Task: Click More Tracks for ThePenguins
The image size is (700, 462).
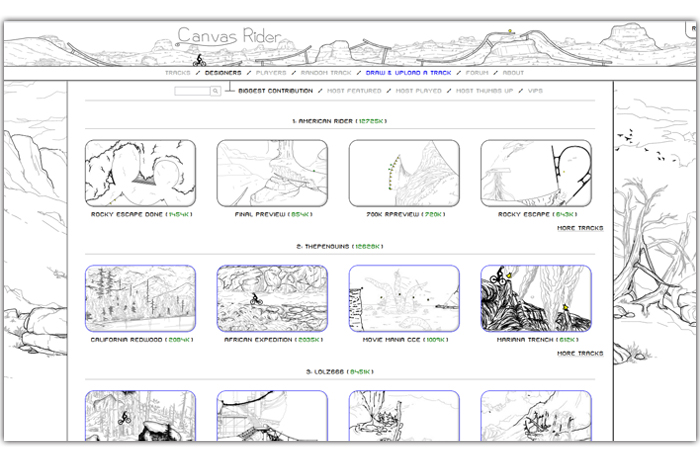Action: (x=580, y=354)
